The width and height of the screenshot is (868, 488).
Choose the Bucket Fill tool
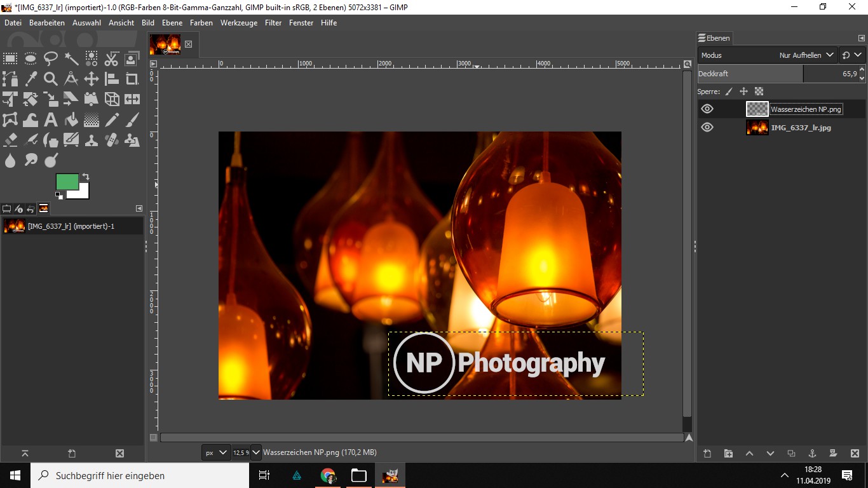coord(71,119)
